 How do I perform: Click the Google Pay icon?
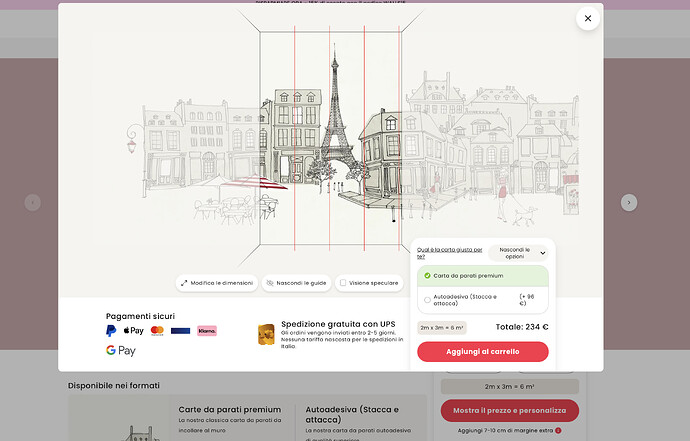pyautogui.click(x=121, y=350)
